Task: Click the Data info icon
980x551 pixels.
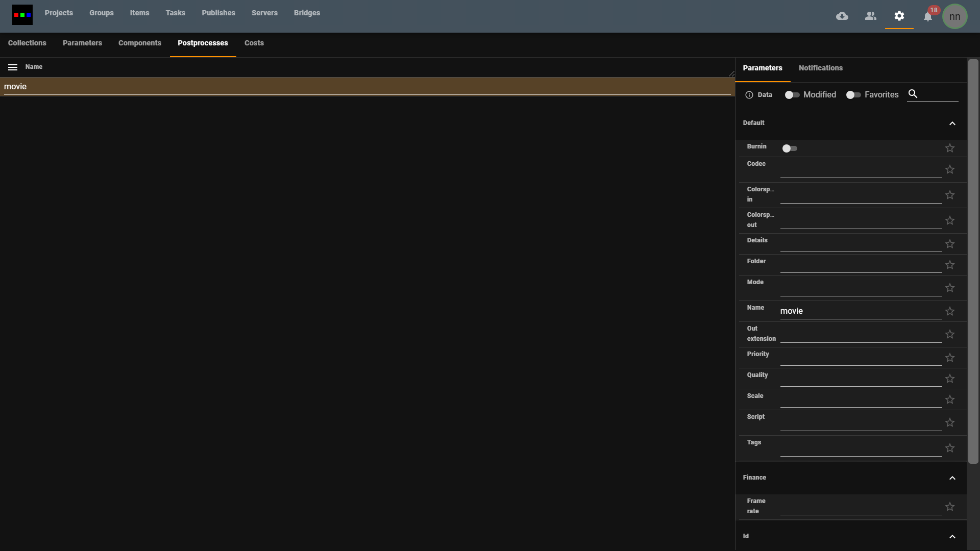Action: [x=749, y=95]
